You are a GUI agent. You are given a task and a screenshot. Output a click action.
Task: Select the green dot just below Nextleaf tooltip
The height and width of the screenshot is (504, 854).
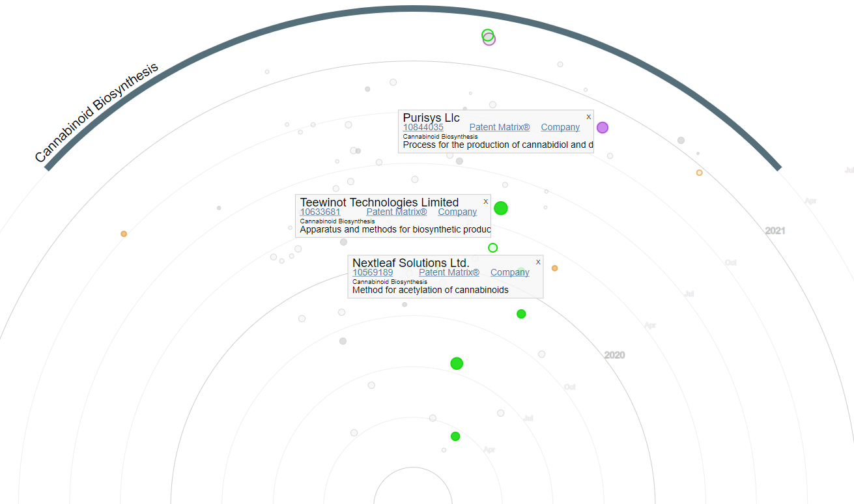click(521, 314)
